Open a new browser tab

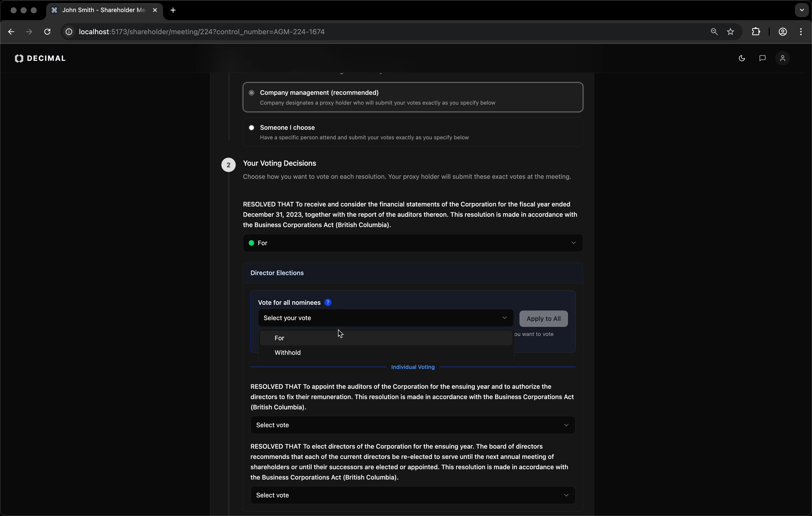pyautogui.click(x=173, y=10)
